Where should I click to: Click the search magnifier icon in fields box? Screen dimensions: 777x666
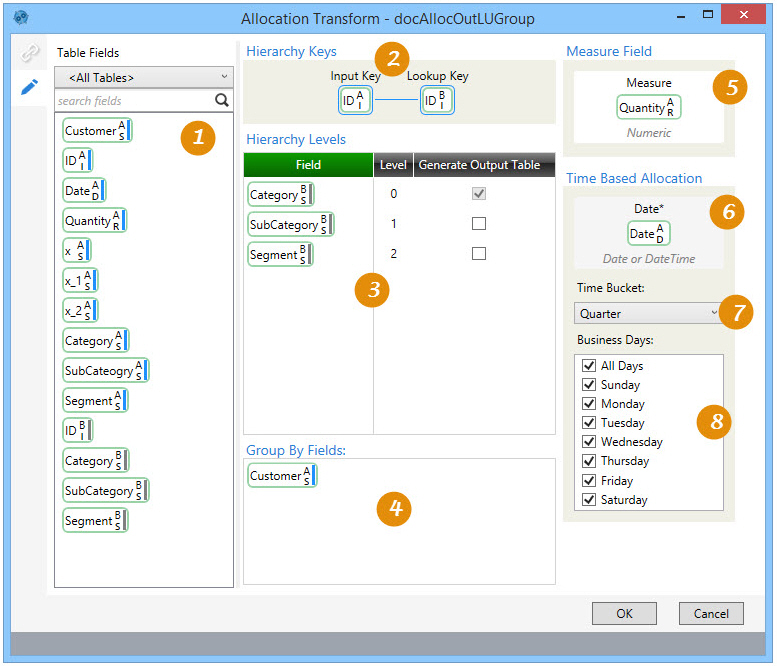(221, 100)
